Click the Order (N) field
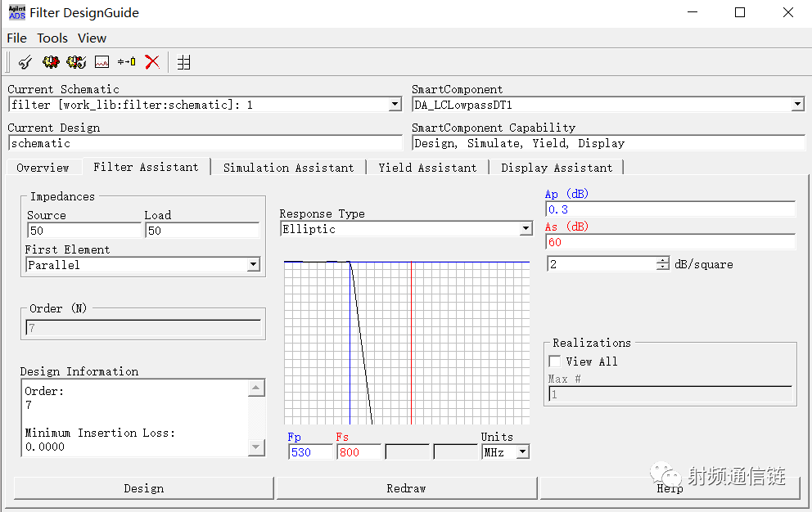812x512 pixels. coord(143,328)
